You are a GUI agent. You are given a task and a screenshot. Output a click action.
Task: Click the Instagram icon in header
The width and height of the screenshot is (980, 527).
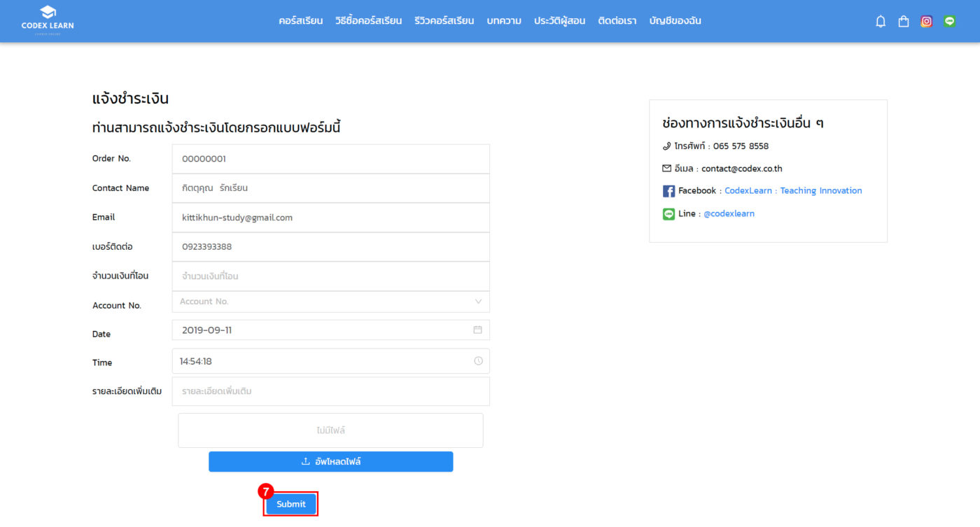pos(926,22)
